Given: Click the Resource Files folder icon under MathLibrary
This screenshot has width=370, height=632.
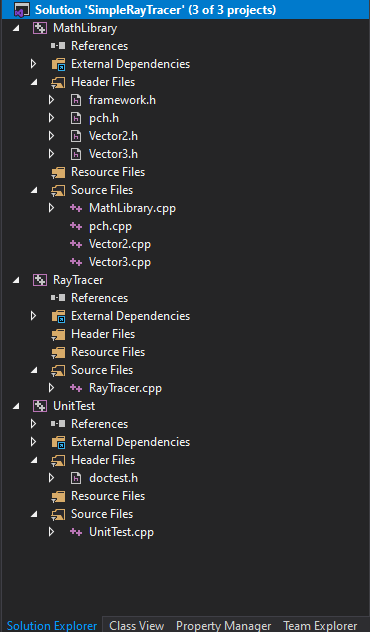Looking at the screenshot, I should [x=58, y=172].
